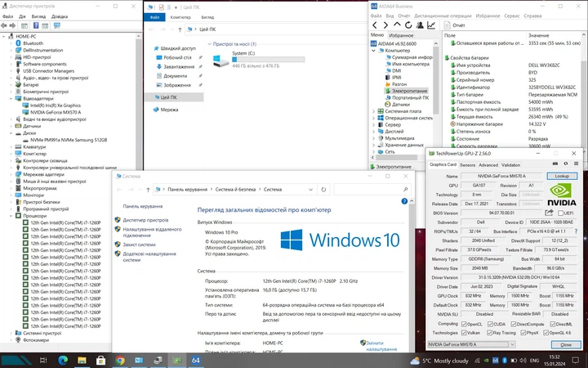Switch to the Advanced tab in GPU-Z

(488, 165)
